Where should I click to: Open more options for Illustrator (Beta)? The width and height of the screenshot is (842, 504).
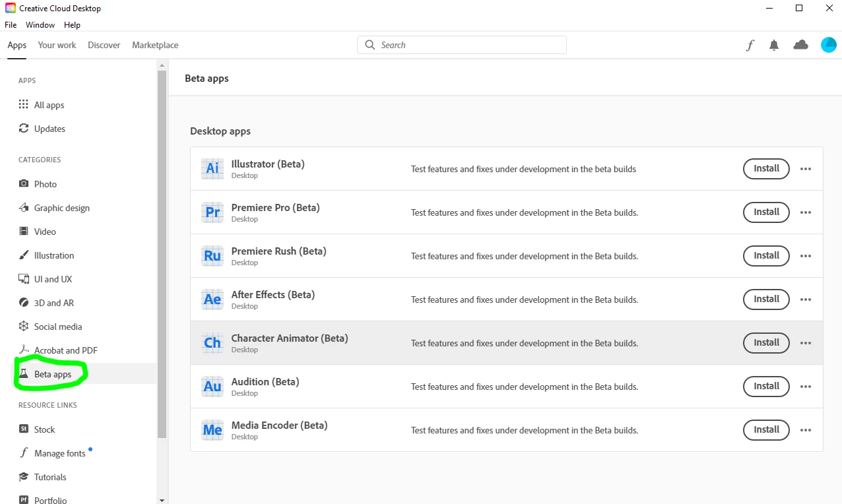(806, 169)
